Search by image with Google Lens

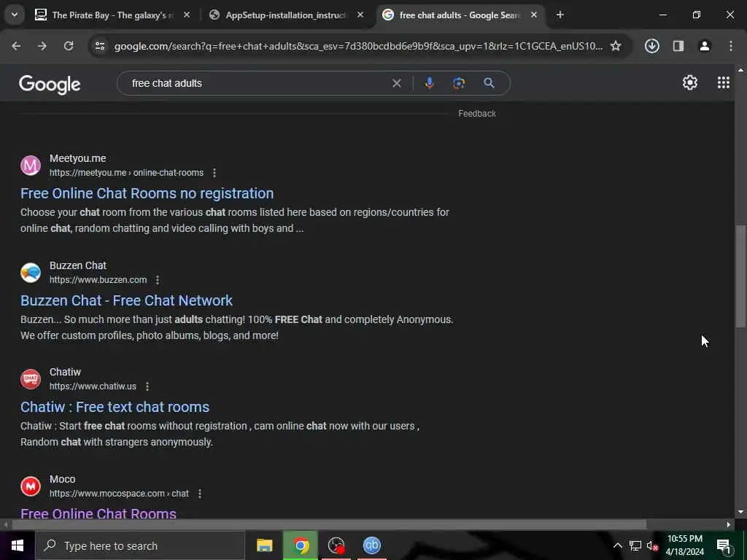tap(459, 83)
